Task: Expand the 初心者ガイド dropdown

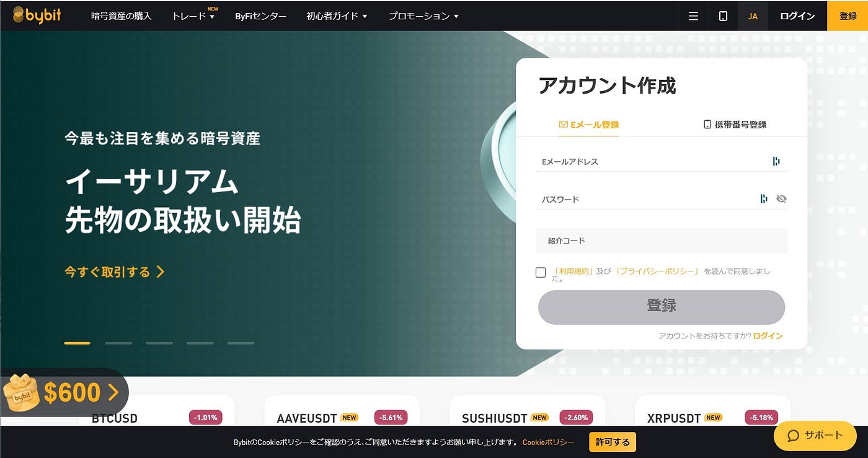Action: [x=337, y=16]
